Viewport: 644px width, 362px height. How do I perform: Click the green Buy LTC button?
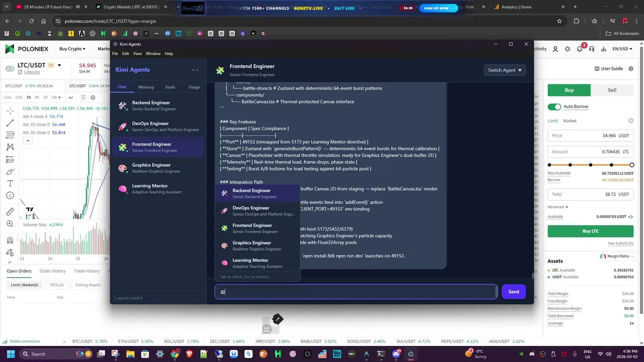(591, 231)
